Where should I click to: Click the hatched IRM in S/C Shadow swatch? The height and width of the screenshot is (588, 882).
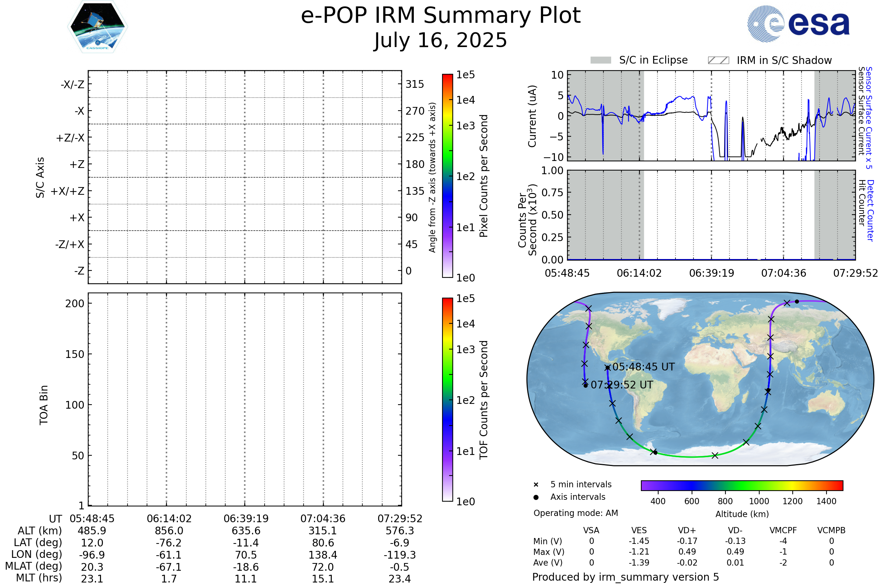click(718, 60)
